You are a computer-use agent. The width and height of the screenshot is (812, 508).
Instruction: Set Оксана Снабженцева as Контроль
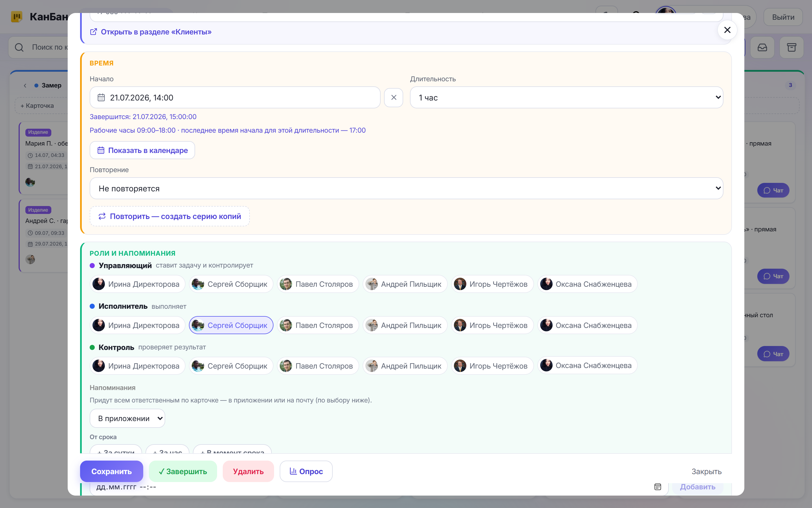point(587,365)
